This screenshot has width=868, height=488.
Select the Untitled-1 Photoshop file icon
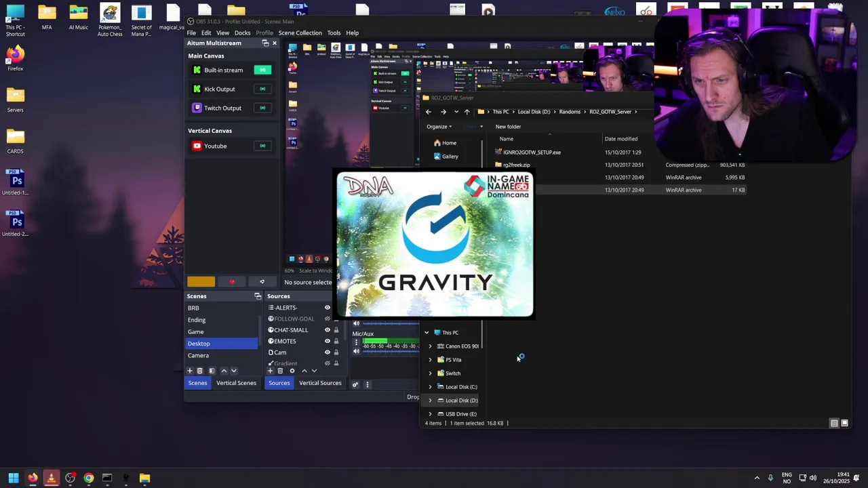(16, 183)
